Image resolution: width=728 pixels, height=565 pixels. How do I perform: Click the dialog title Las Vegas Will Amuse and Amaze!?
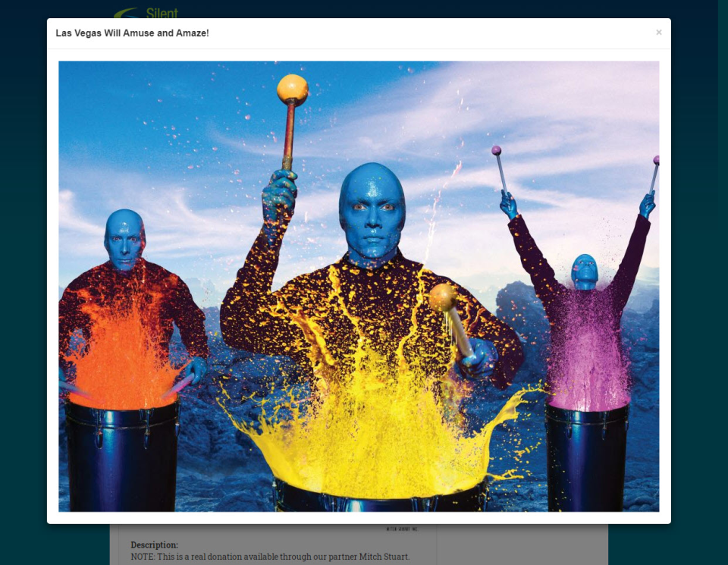coord(132,33)
